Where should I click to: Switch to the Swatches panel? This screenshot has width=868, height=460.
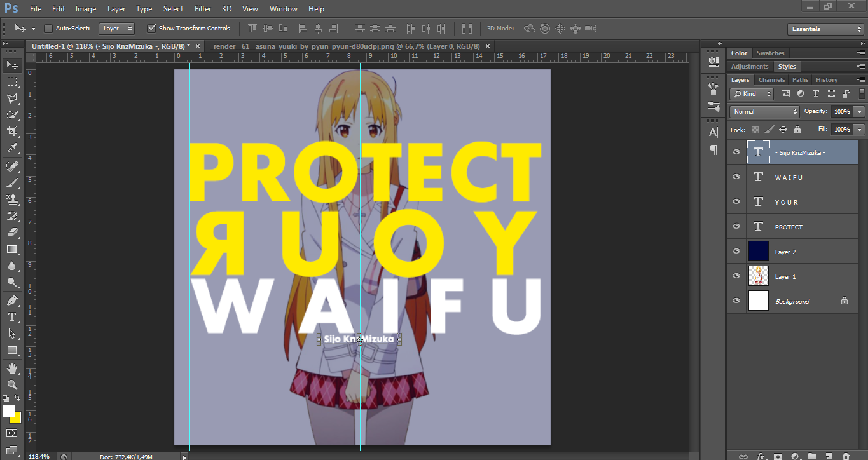pos(769,53)
